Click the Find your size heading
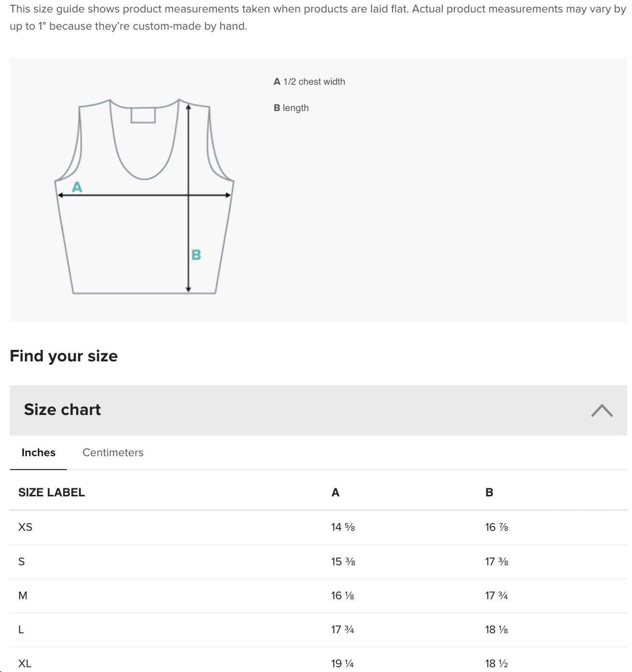 [x=64, y=355]
